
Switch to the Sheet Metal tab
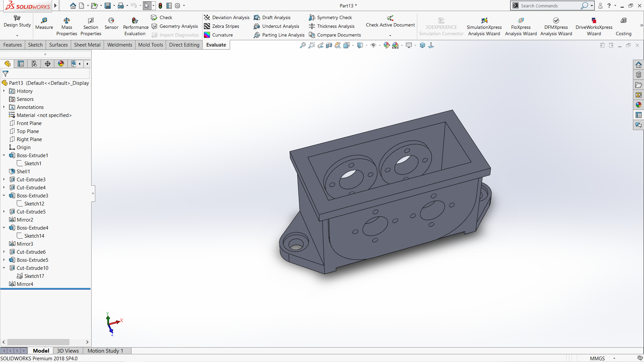[87, 45]
